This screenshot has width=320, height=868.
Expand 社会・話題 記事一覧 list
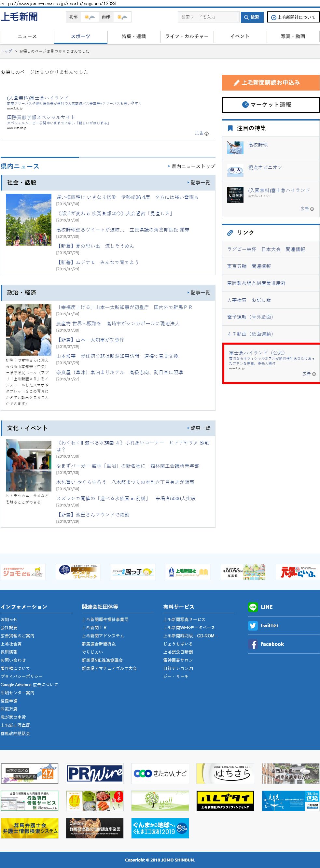coord(200,183)
